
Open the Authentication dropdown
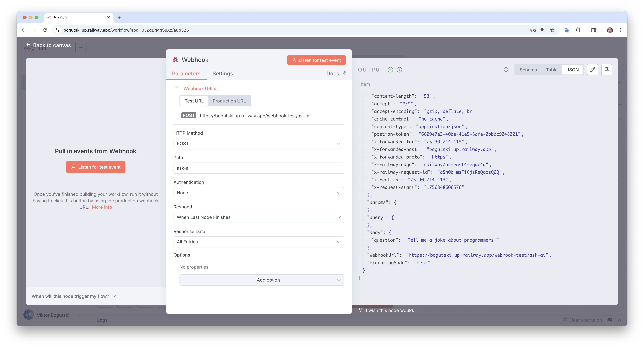(258, 193)
